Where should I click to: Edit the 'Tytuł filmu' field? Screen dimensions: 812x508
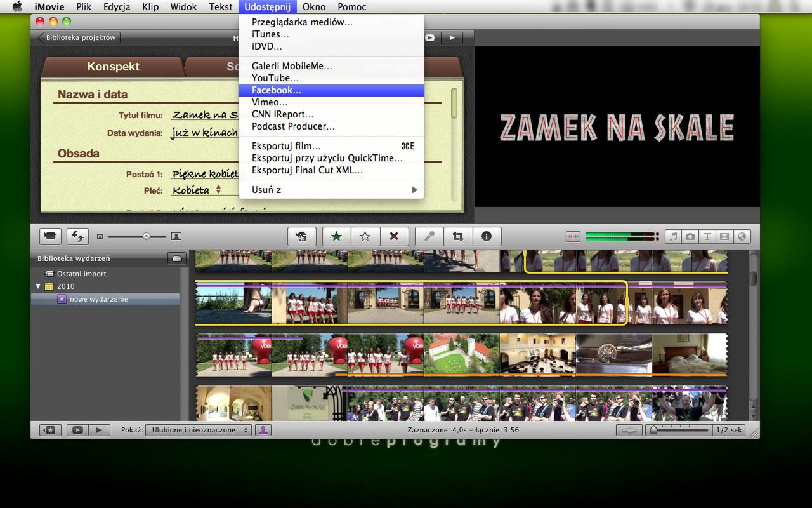click(x=204, y=115)
